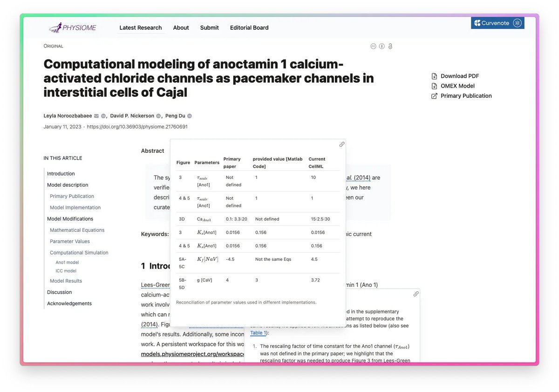Download PDF of the article
The image size is (559, 392).
coord(459,76)
